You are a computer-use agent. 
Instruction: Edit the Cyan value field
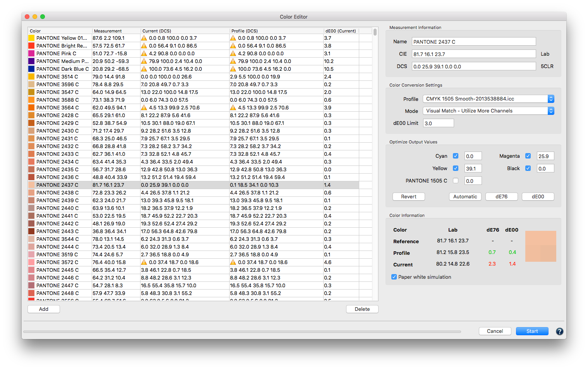473,156
